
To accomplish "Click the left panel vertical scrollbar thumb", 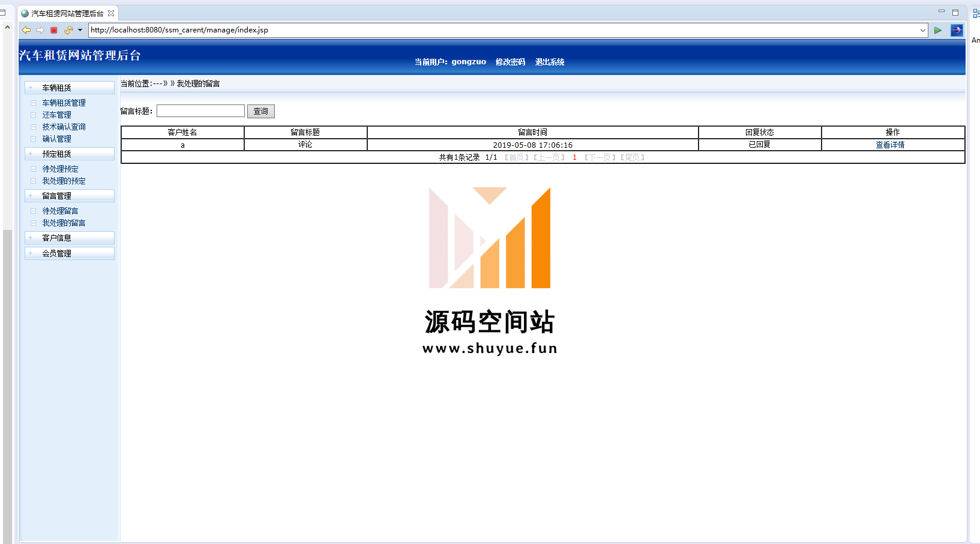I will [x=7, y=385].
